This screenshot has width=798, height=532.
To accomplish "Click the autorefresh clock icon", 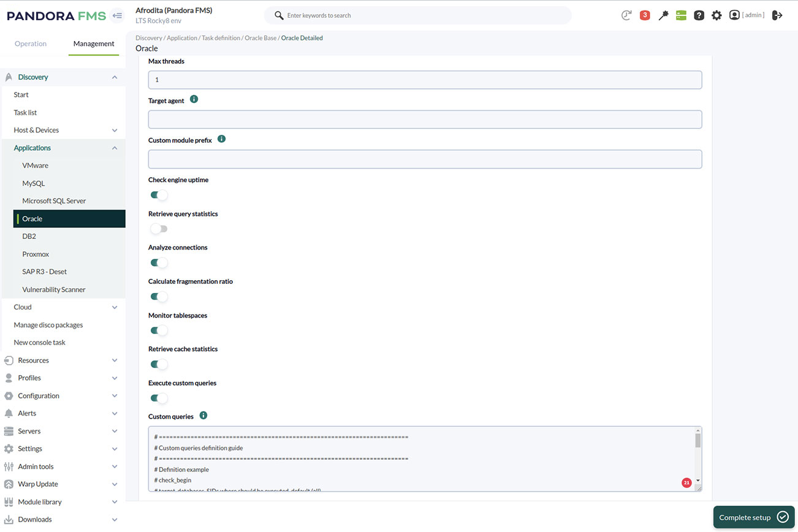I will tap(626, 15).
